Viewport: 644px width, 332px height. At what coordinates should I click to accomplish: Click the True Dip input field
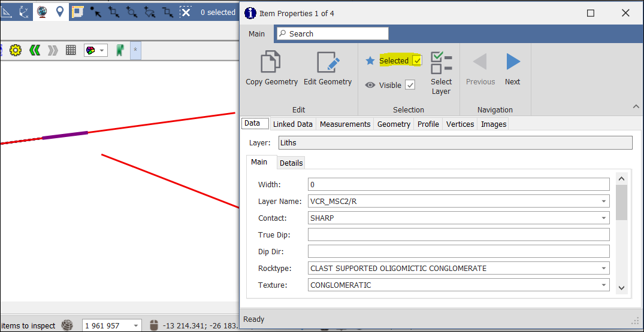pyautogui.click(x=458, y=235)
